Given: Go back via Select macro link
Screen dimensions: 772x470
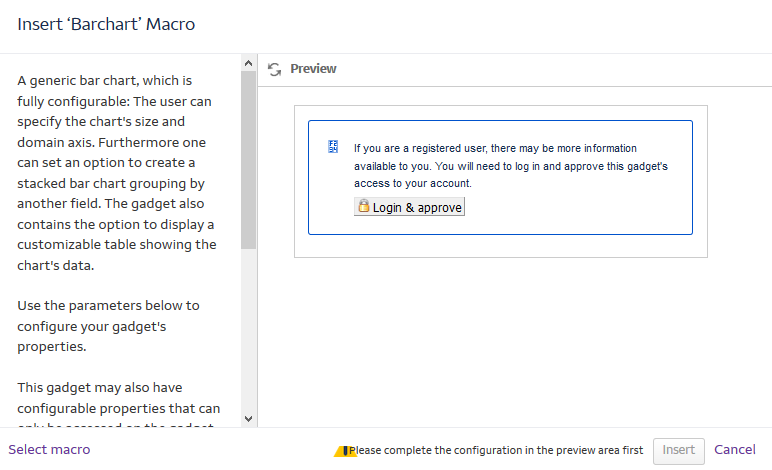Looking at the screenshot, I should click(49, 450).
